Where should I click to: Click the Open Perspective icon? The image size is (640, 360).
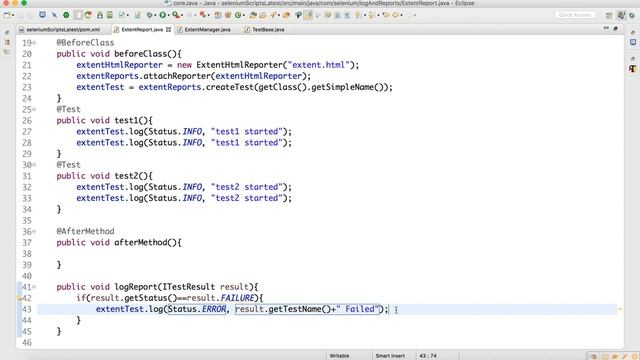(609, 15)
